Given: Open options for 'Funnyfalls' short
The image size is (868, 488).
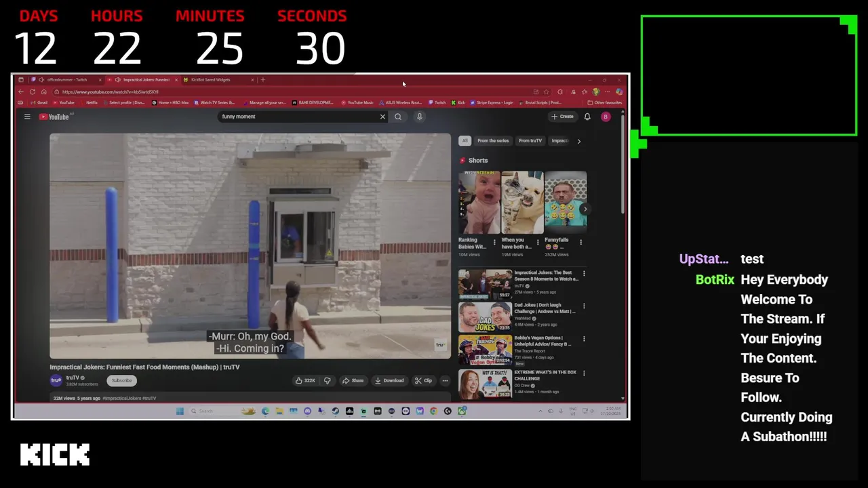Looking at the screenshot, I should [x=580, y=242].
